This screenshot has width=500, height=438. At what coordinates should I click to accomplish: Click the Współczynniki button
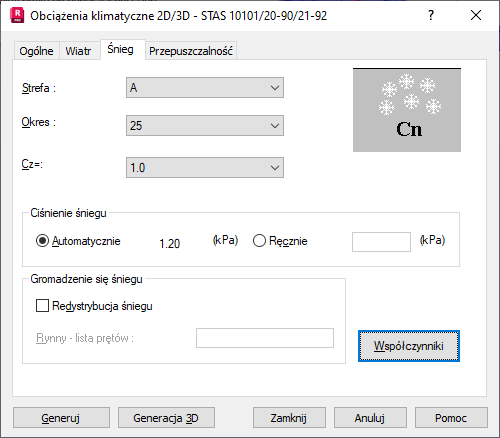click(x=409, y=346)
